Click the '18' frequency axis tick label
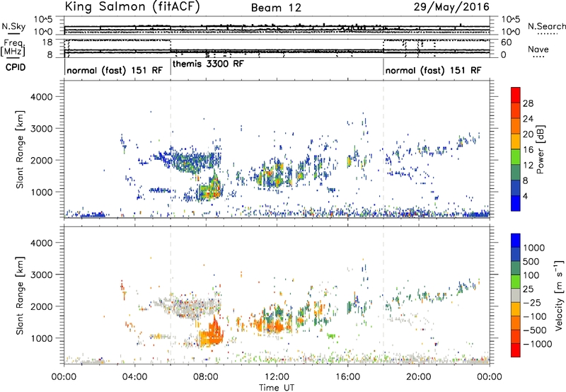The width and height of the screenshot is (566, 392). [x=47, y=42]
